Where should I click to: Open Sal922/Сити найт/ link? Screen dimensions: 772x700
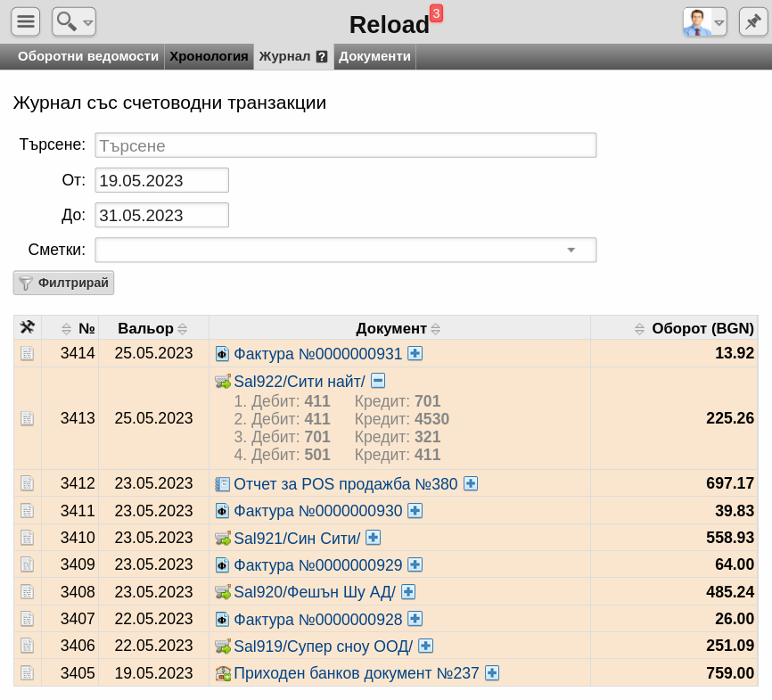tap(300, 382)
